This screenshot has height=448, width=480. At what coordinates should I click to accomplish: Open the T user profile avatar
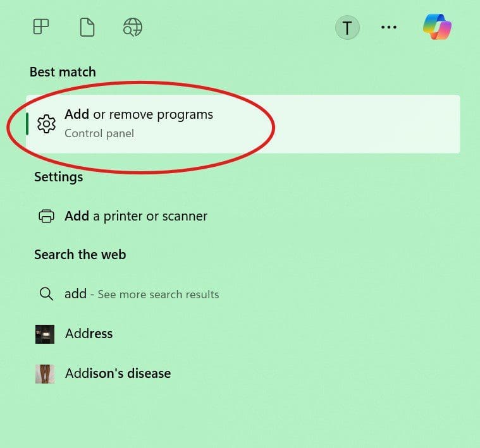point(347,28)
